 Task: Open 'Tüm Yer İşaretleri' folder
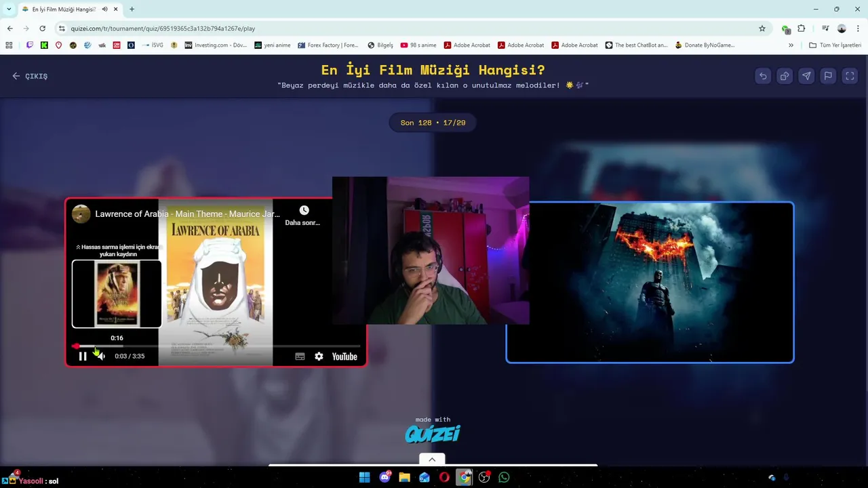(835, 45)
